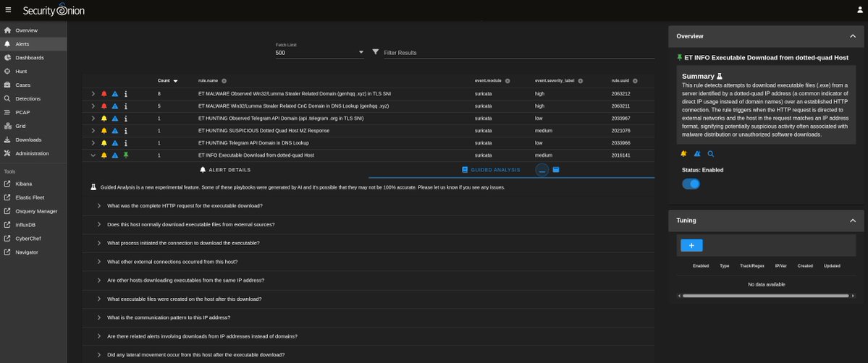Remove the rule.uuid column
This screenshot has height=363, width=868.
click(635, 81)
